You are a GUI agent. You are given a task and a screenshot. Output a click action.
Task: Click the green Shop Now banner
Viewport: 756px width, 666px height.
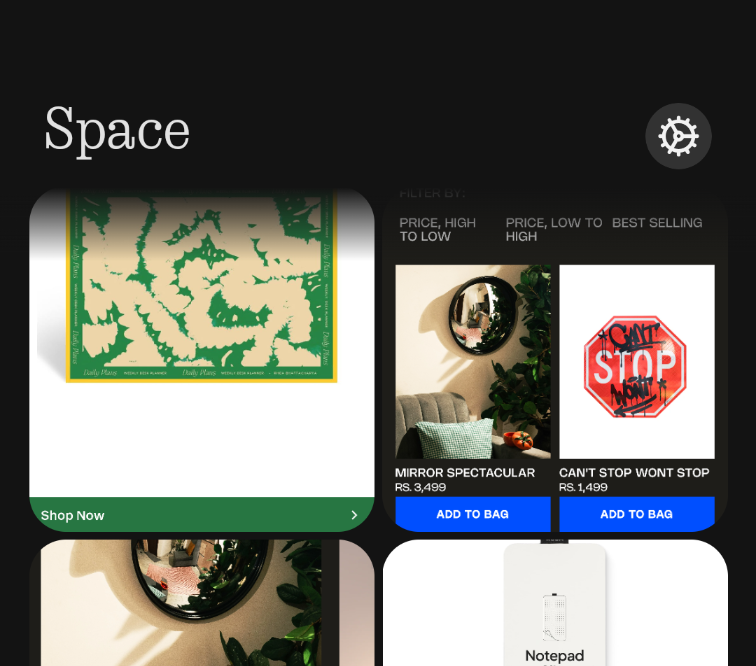click(x=202, y=515)
